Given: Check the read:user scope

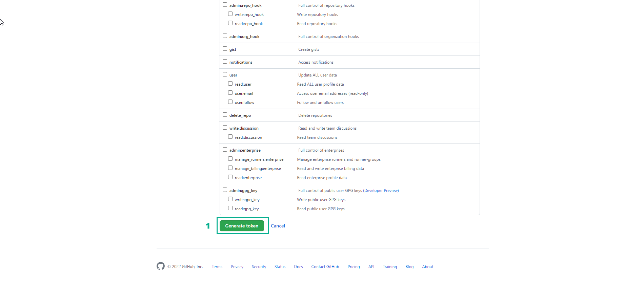Looking at the screenshot, I should pos(230,84).
